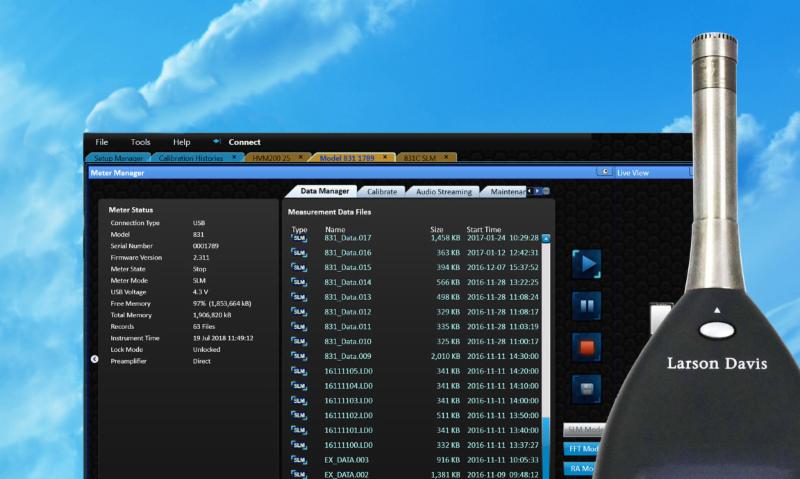Switch to RA Mode button
This screenshot has height=479, width=800.
coord(580,468)
